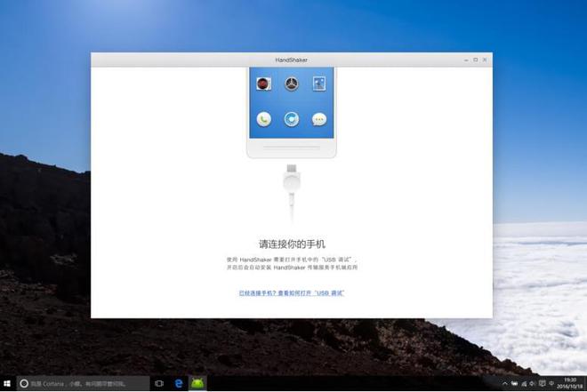The height and width of the screenshot is (392, 587).
Task: Expand hidden system tray icons
Action: [x=504, y=384]
